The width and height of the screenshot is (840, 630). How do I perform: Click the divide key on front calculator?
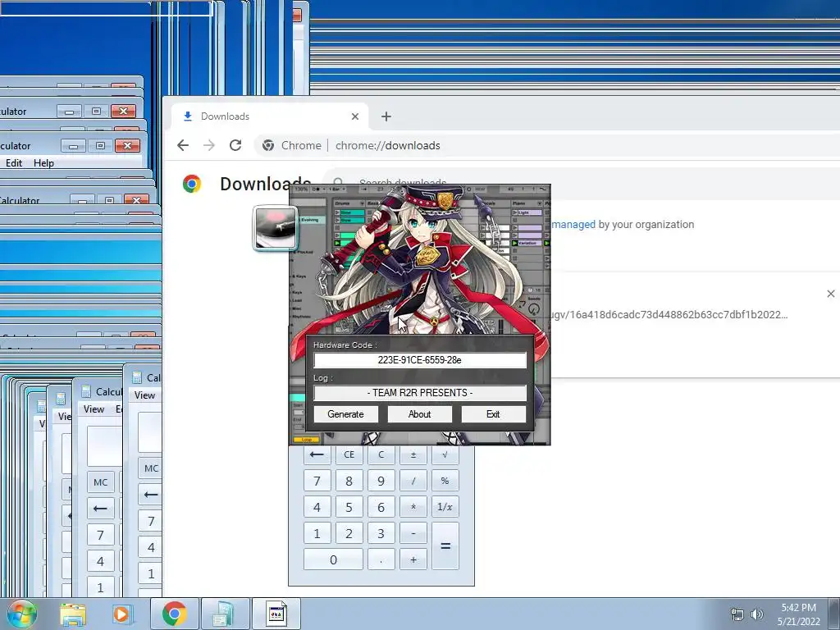point(413,481)
